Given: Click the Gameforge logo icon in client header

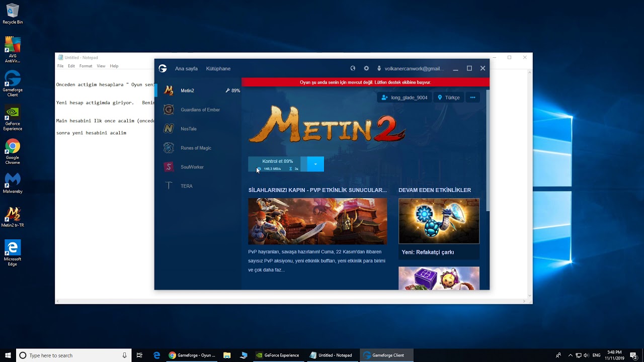Looking at the screenshot, I should tap(163, 68).
